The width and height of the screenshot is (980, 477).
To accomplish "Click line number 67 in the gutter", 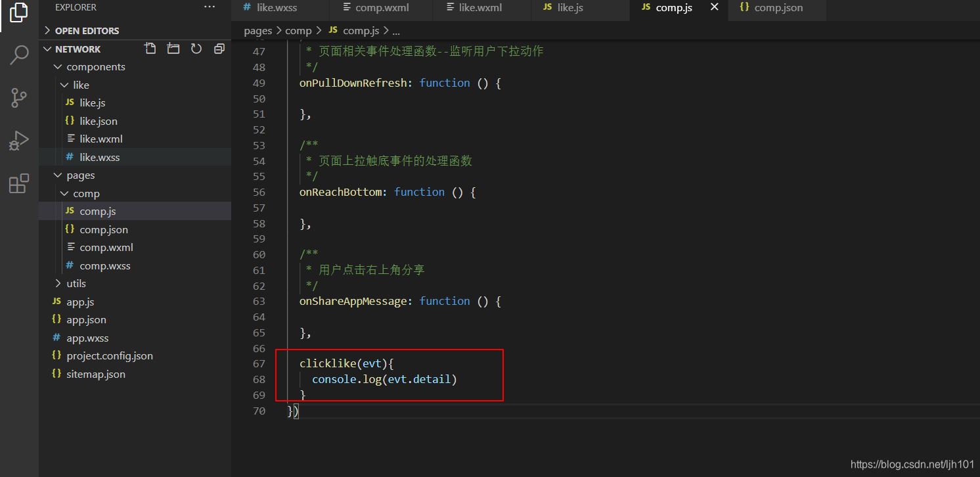I will click(x=259, y=364).
